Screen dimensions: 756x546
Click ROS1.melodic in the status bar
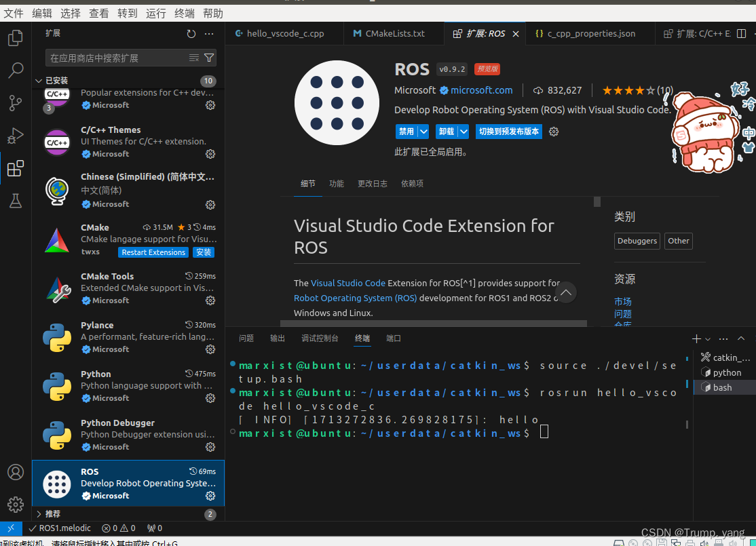point(60,528)
